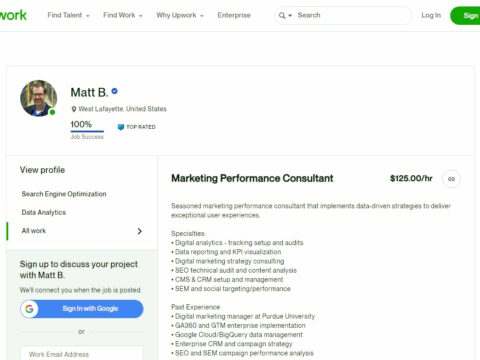
Task: Click the View profile heading
Action: [42, 170]
